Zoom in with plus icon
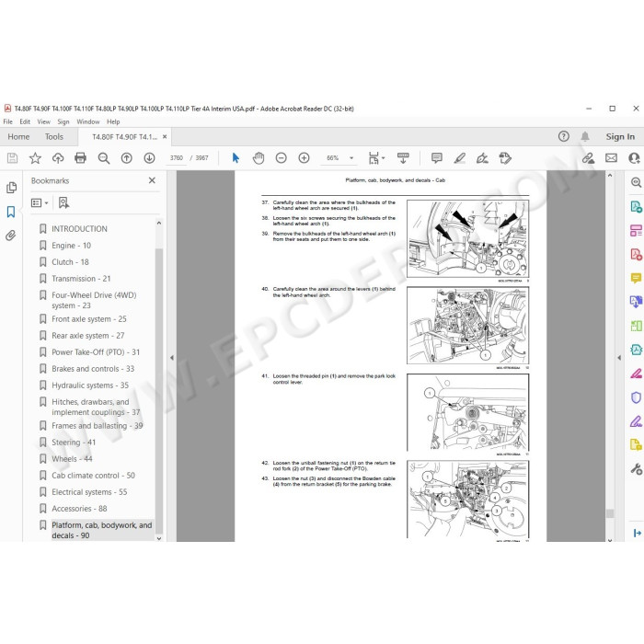Image resolution: width=644 pixels, height=644 pixels. (304, 158)
